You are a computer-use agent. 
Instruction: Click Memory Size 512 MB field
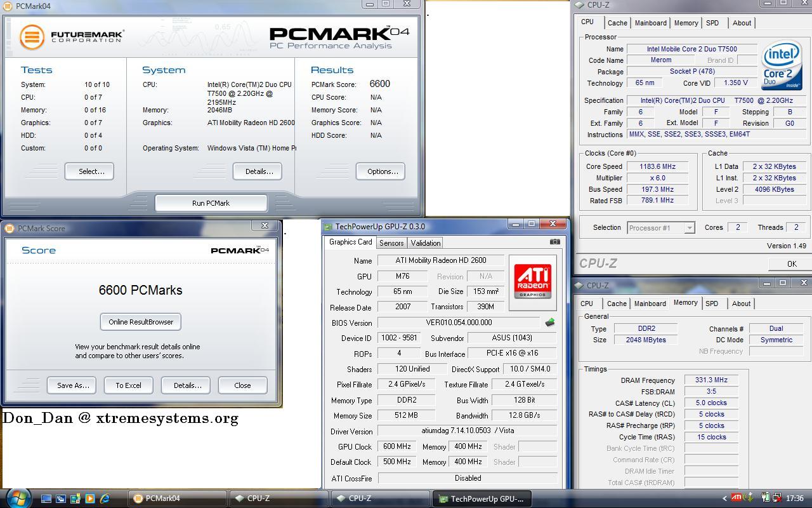pyautogui.click(x=406, y=415)
